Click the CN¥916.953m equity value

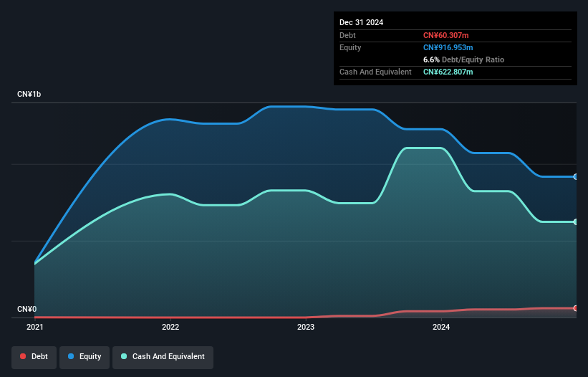[448, 47]
